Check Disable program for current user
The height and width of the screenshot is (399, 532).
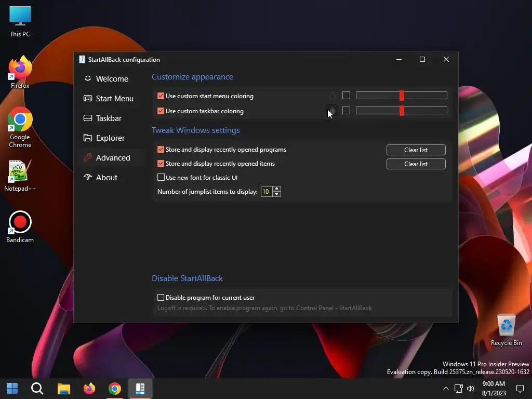161,298
